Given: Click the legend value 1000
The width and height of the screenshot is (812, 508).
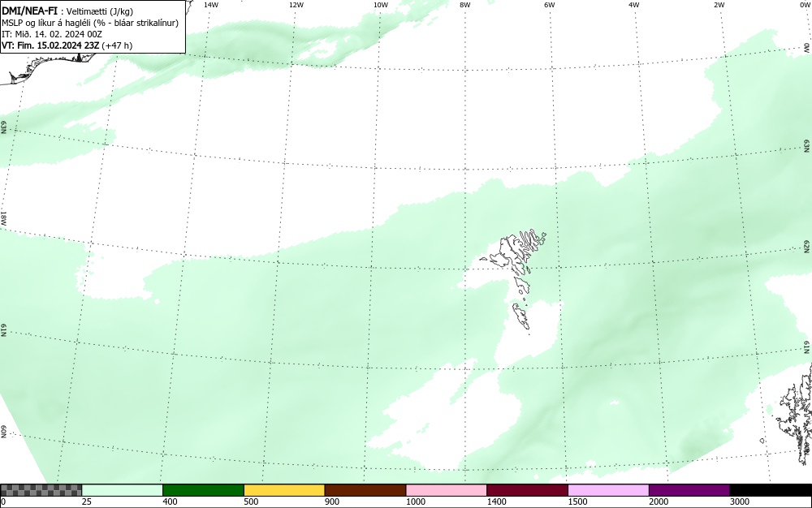Looking at the screenshot, I should tap(415, 502).
